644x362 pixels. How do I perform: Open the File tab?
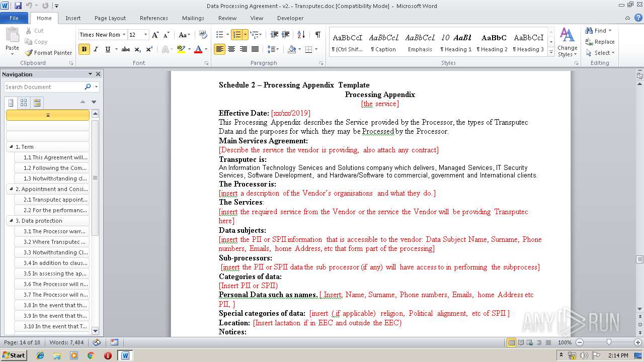pyautogui.click(x=14, y=18)
